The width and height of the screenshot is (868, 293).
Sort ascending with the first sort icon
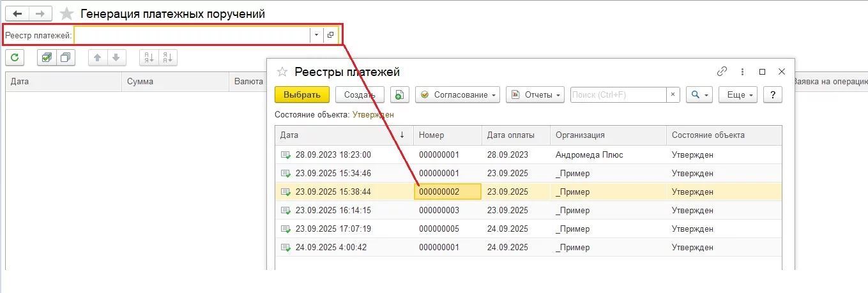click(149, 57)
